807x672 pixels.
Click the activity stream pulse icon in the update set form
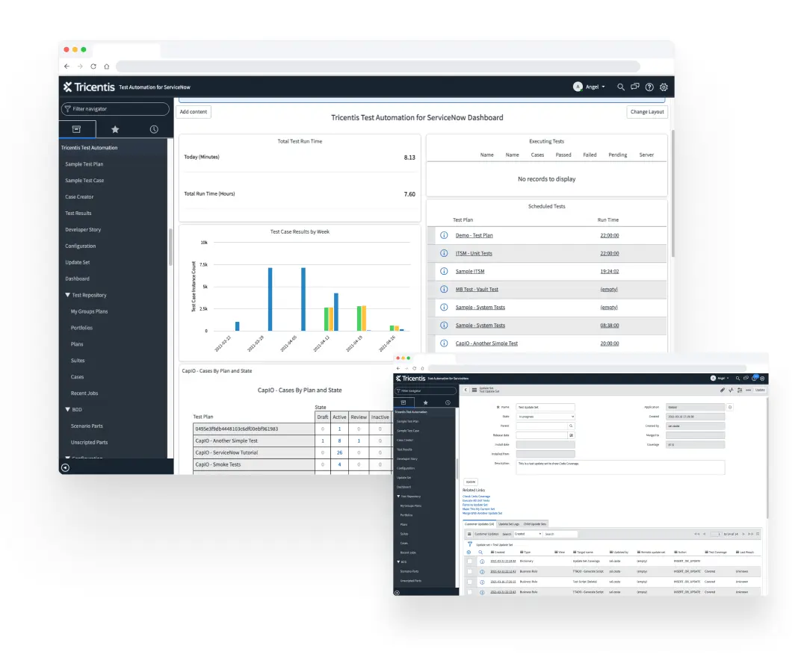pos(731,391)
